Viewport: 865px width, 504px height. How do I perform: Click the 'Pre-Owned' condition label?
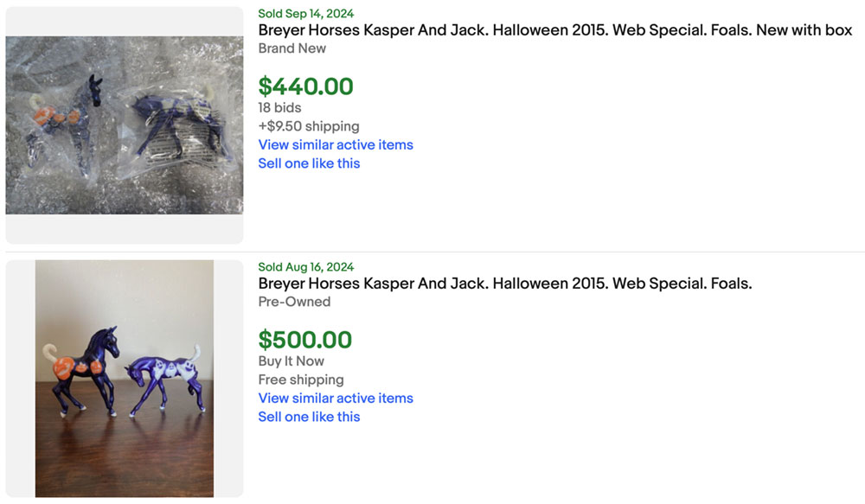coord(294,302)
